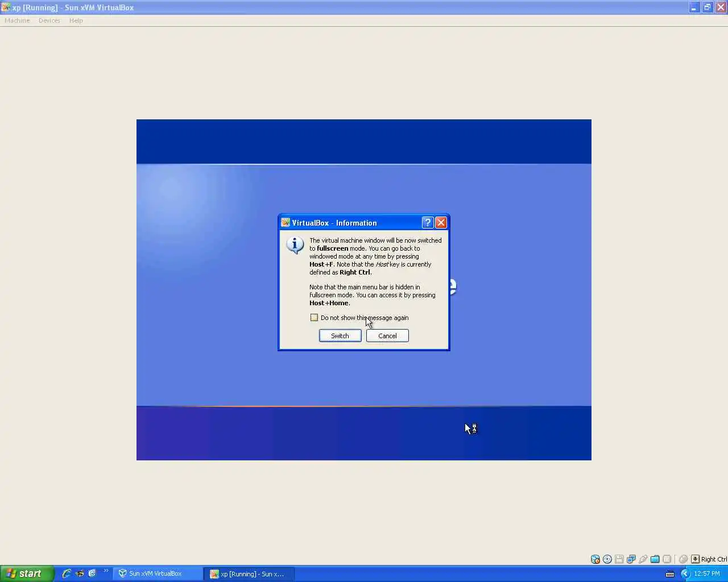This screenshot has height=582, width=728.
Task: Click the second Quick Launch icon
Action: tap(80, 573)
